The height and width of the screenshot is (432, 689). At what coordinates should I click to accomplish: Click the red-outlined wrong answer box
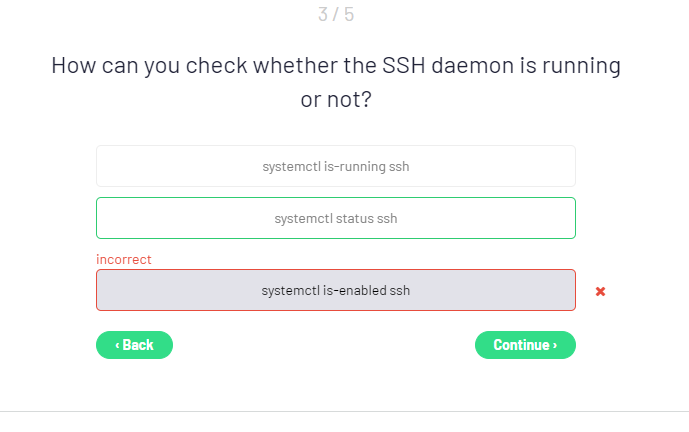point(336,291)
